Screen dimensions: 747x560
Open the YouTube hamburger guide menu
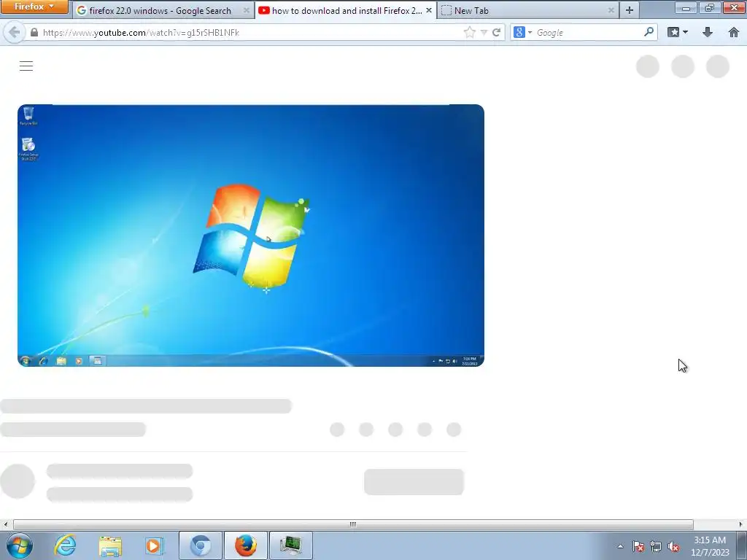pos(26,66)
